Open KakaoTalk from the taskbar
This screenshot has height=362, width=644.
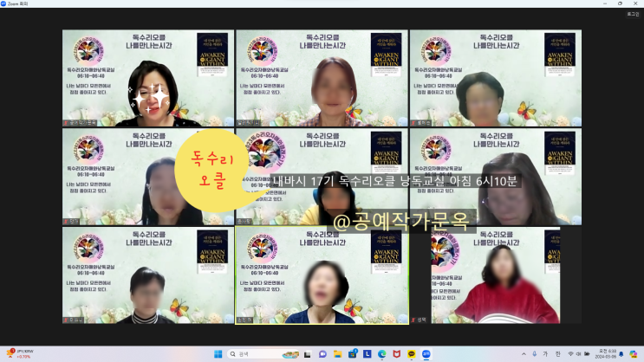point(412,354)
